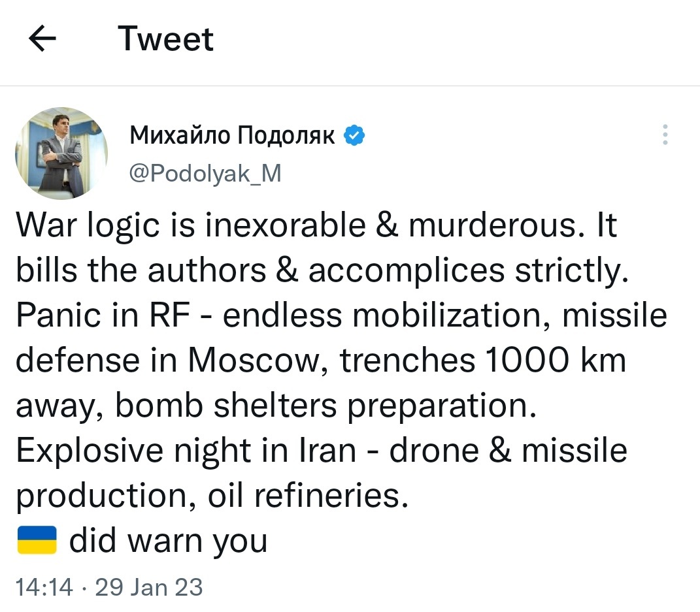Viewport: 700px width, 612px height.
Task: Click the "did warn you" text
Action: pos(168,540)
